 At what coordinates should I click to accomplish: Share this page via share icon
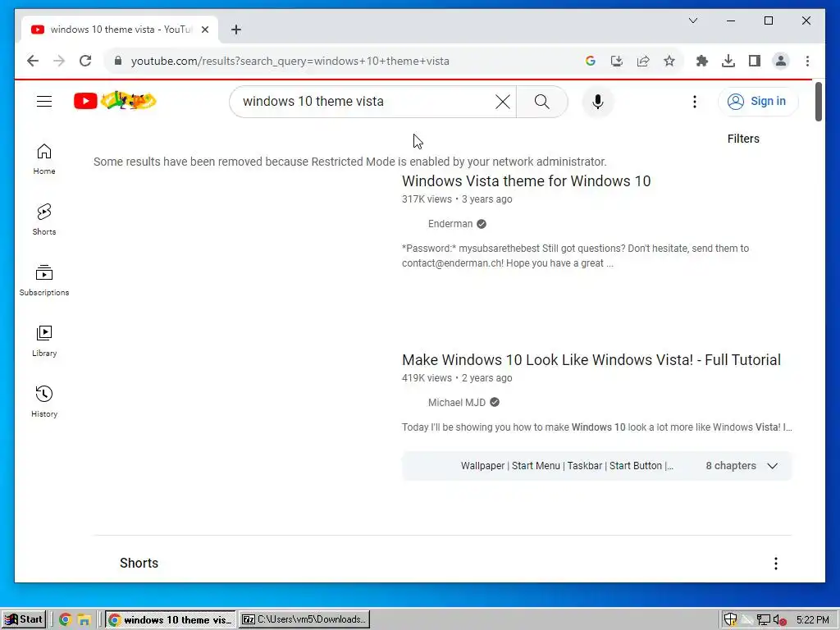coord(643,61)
